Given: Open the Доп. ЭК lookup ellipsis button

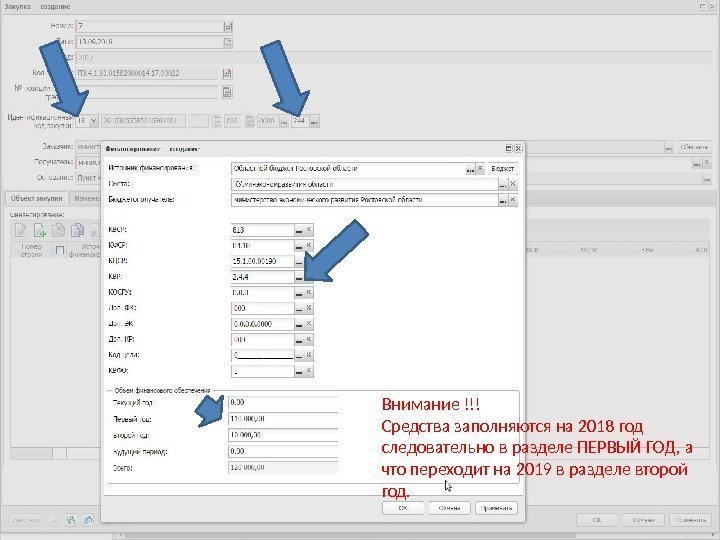Looking at the screenshot, I should click(x=299, y=324).
